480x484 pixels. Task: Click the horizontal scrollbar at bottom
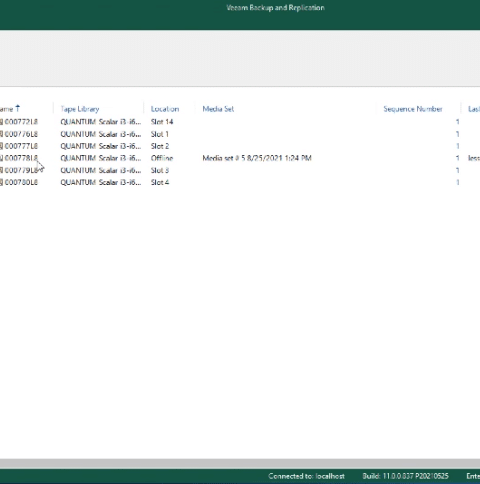[240, 464]
